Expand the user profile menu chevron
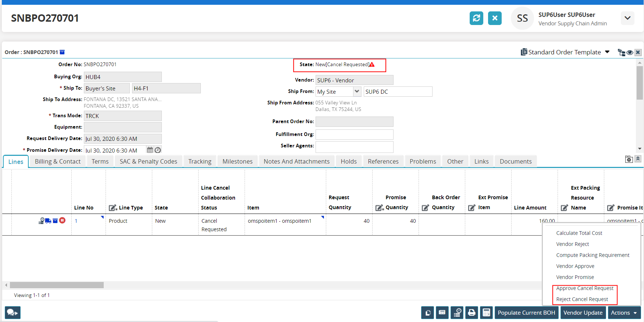Viewport: 644px width, 322px height. [x=627, y=18]
